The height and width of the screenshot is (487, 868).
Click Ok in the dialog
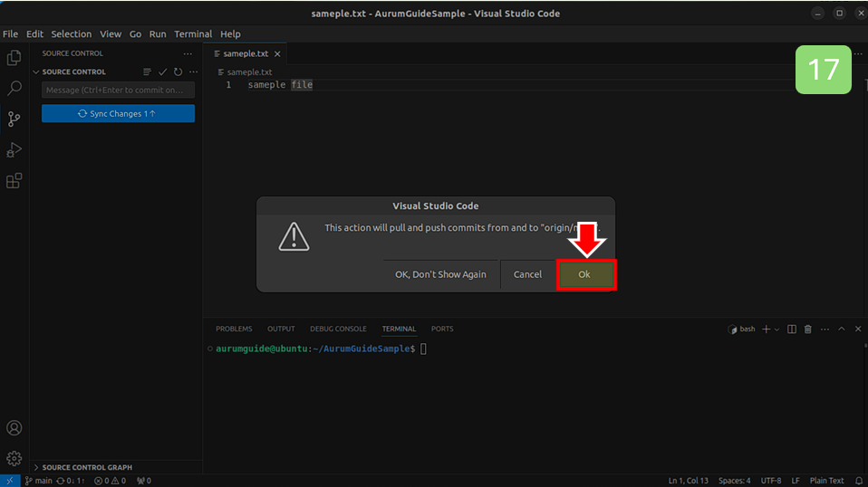click(x=584, y=275)
